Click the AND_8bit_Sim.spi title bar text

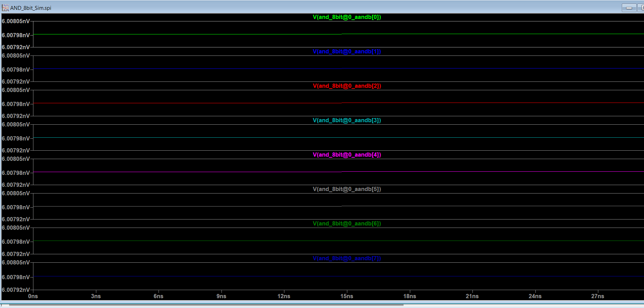(31, 8)
